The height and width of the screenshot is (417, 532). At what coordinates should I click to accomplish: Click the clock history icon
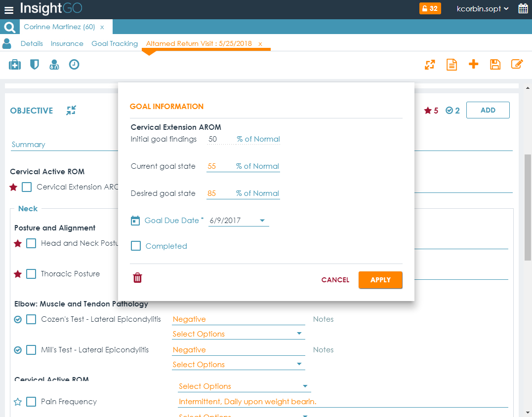coord(74,65)
